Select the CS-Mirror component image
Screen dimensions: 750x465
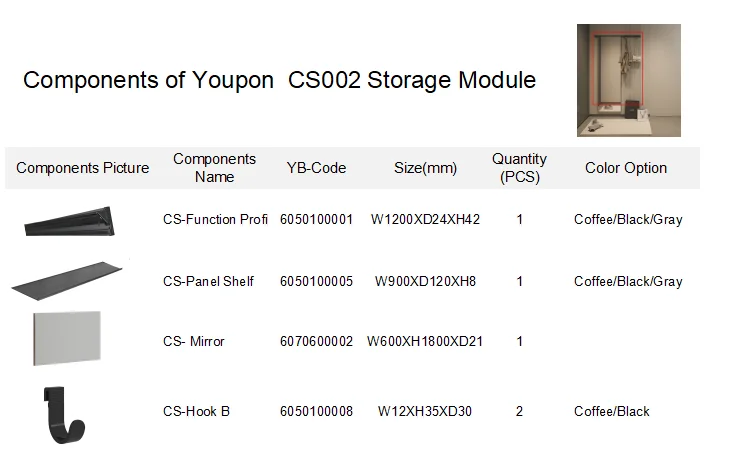pos(67,338)
